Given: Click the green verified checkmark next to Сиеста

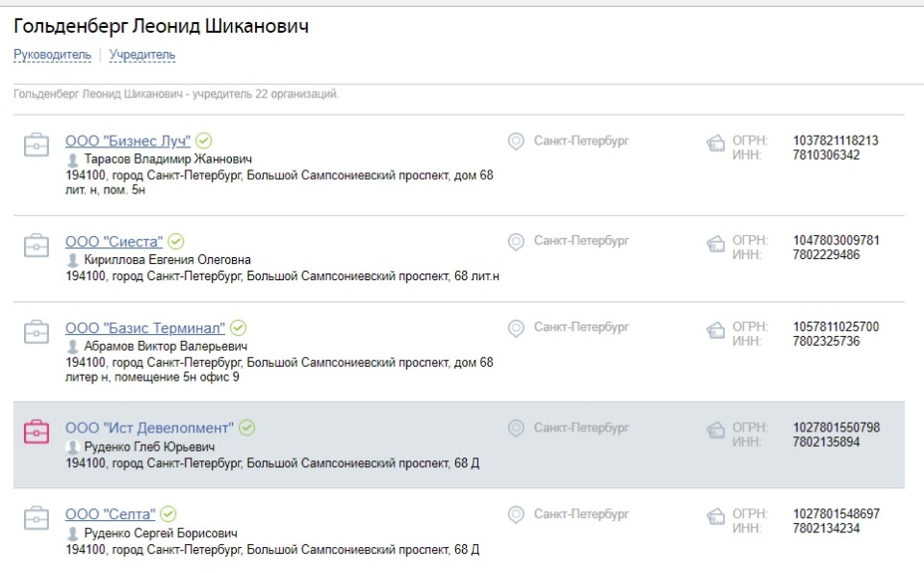Looking at the screenshot, I should (x=175, y=241).
